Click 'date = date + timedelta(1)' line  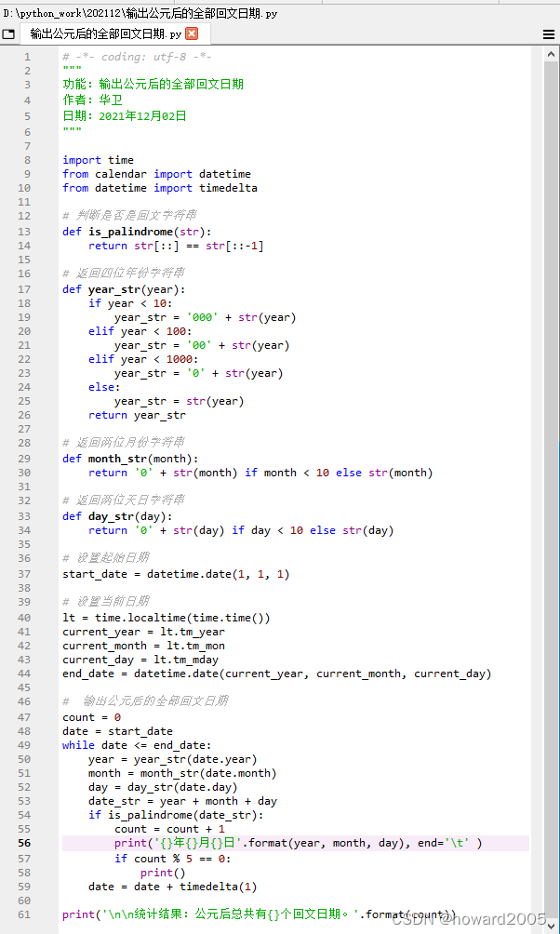pos(173,887)
